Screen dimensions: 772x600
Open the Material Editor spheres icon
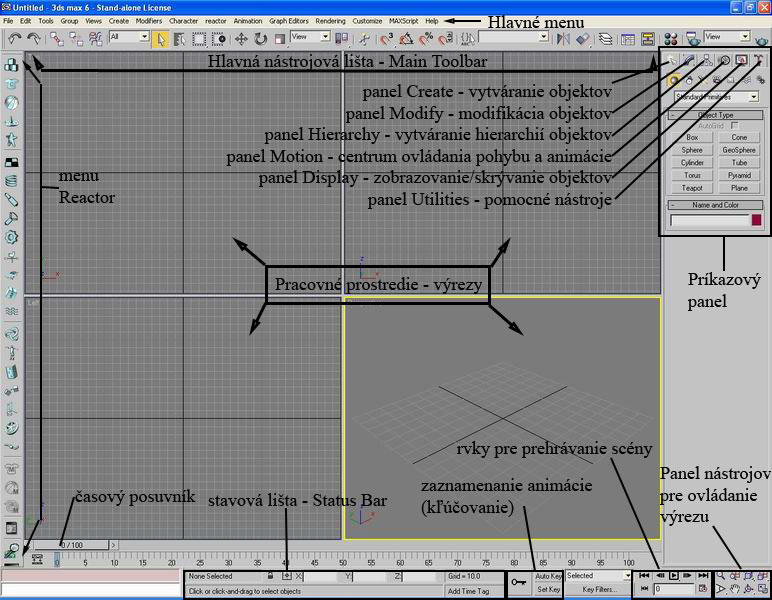pyautogui.click(x=671, y=39)
